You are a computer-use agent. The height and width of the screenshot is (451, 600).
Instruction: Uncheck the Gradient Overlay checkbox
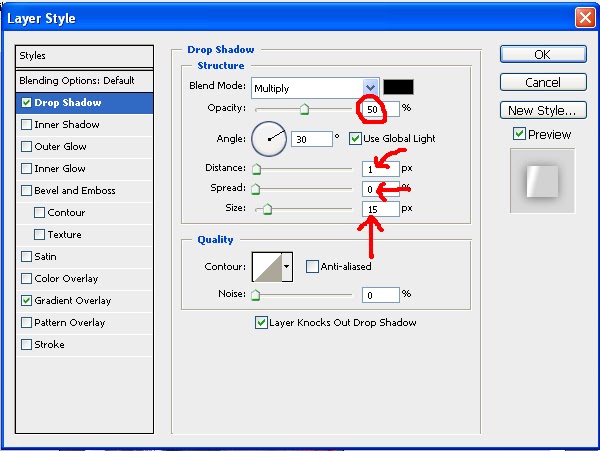pos(26,300)
